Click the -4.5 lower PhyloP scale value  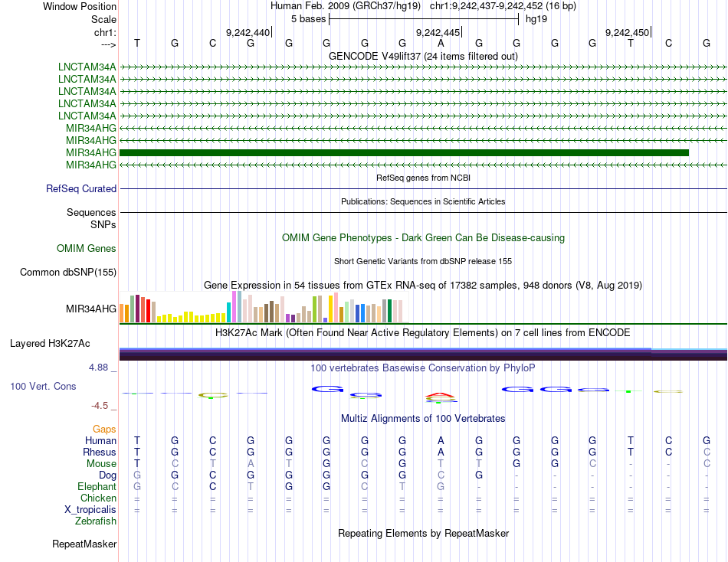click(x=100, y=406)
